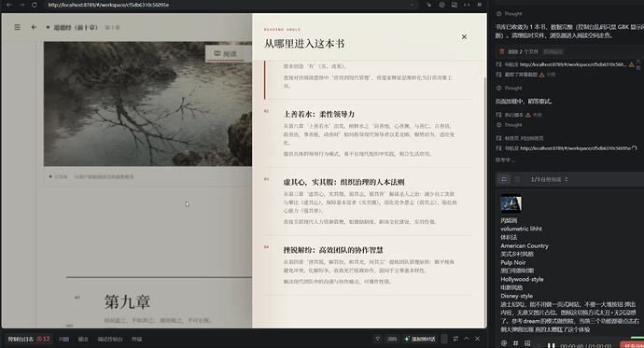Viewport: 644px width, 348px height.
Task: Click the back arrow beside the book title
Action: [34, 27]
